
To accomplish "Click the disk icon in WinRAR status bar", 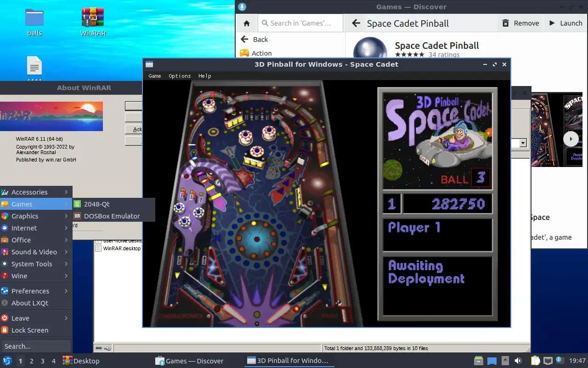I will click(98, 348).
